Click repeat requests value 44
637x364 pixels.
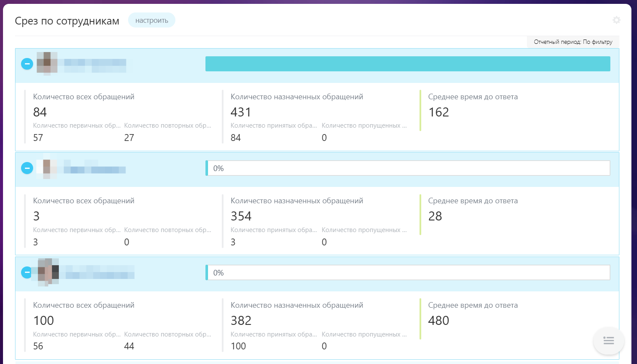[129, 346]
